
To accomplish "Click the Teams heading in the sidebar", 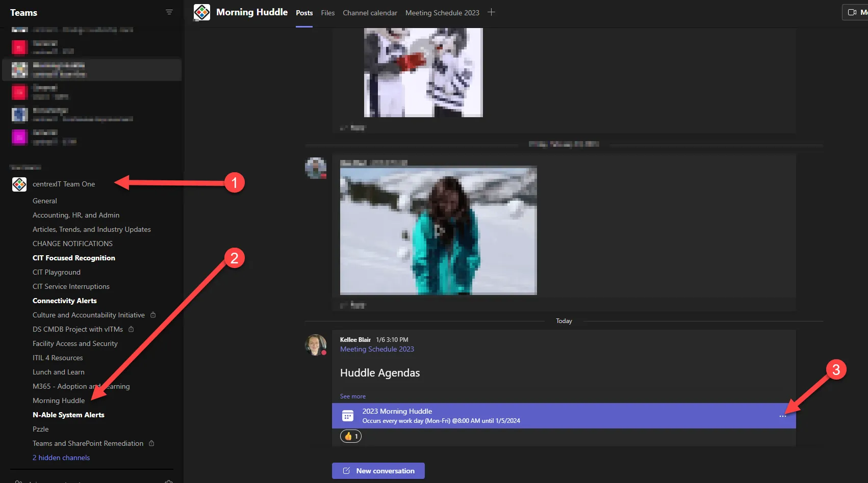I will point(23,13).
